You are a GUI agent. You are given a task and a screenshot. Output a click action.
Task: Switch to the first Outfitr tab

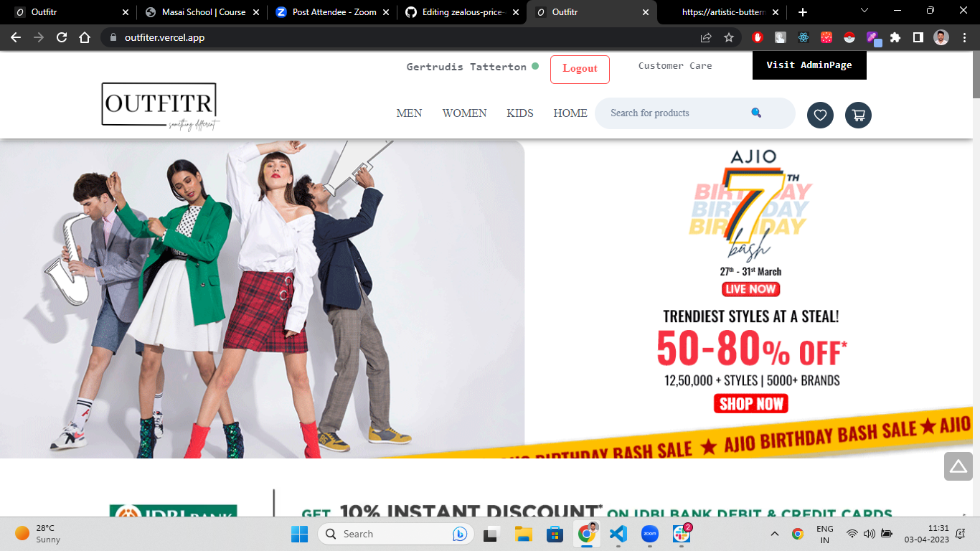(70, 12)
